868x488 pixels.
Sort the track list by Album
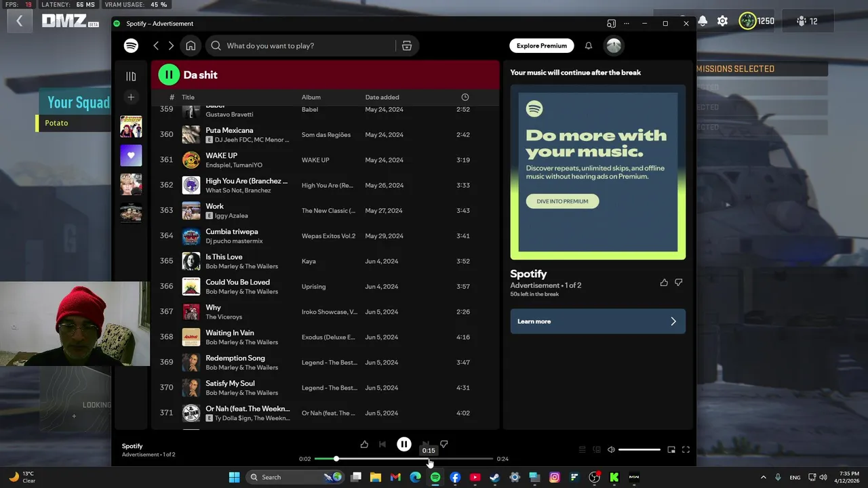[311, 97]
